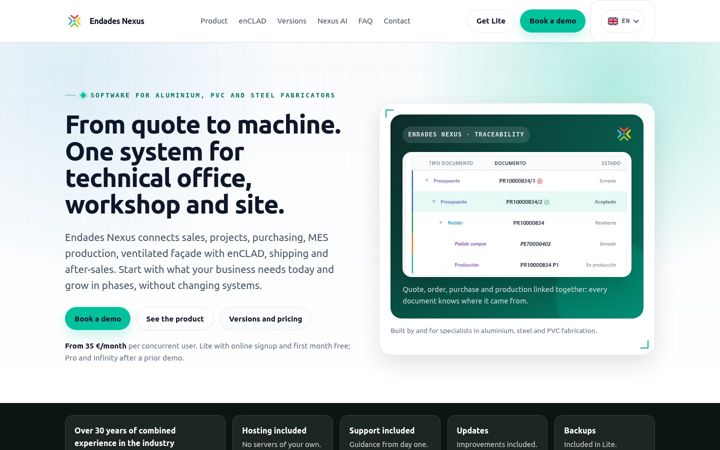Click Book a demo in the top navigation
720x450 pixels.
click(552, 21)
